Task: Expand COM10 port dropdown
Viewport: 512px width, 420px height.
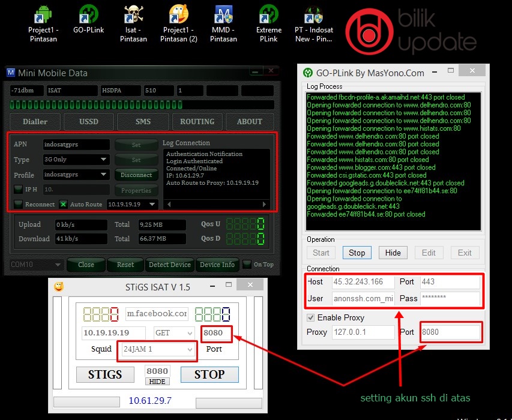Action: (x=58, y=265)
